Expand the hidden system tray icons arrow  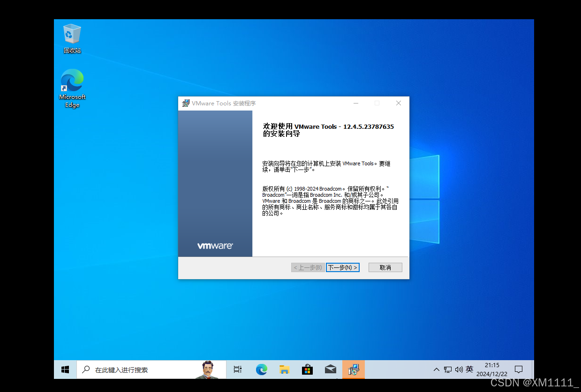(437, 370)
